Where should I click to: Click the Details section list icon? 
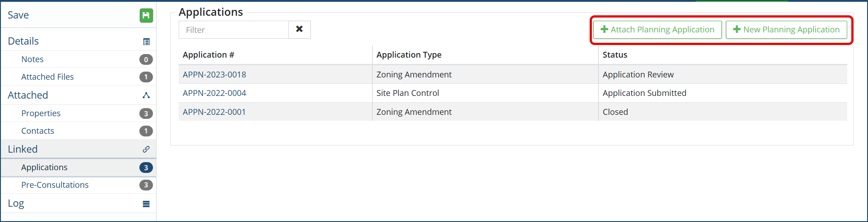(146, 41)
